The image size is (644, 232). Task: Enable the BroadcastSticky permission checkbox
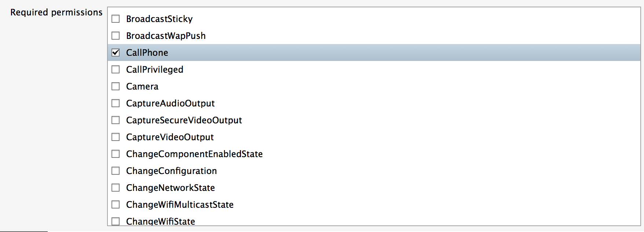click(116, 19)
